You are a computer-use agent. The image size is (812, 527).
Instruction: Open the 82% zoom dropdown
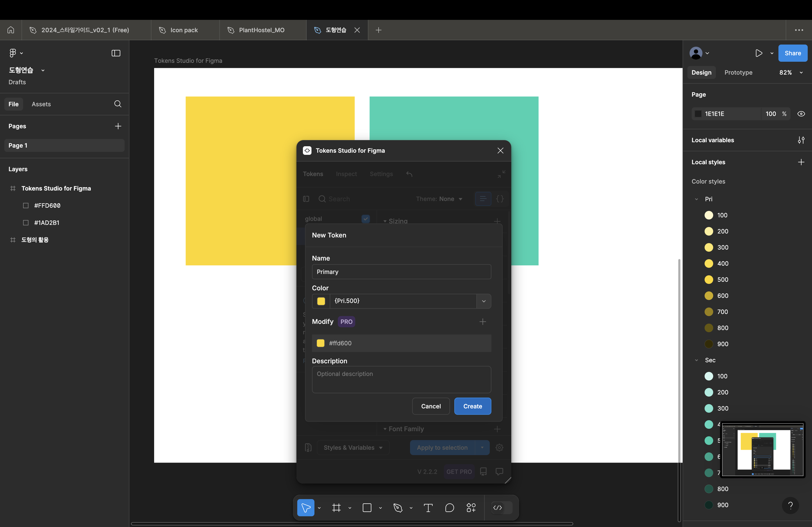pyautogui.click(x=791, y=73)
